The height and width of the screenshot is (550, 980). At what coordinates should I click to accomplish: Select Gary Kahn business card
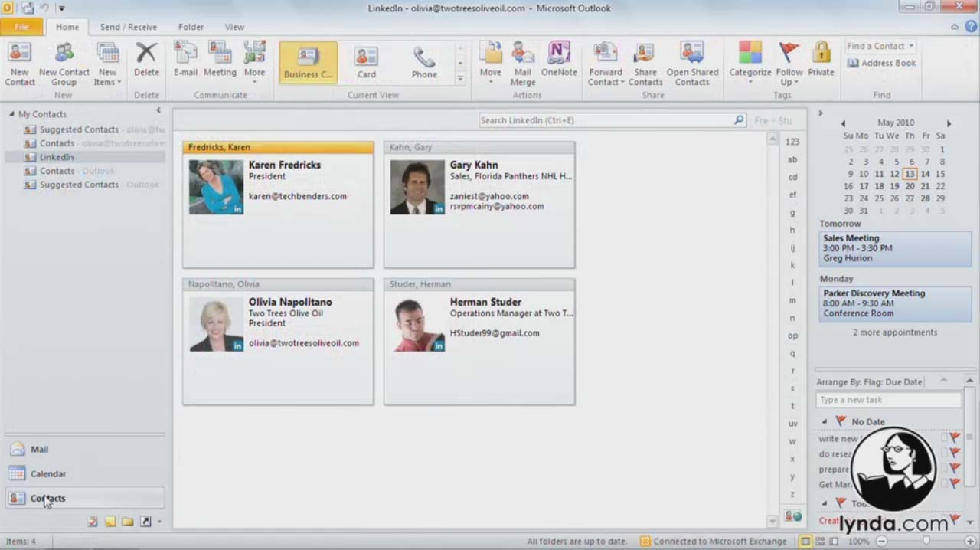tap(479, 205)
